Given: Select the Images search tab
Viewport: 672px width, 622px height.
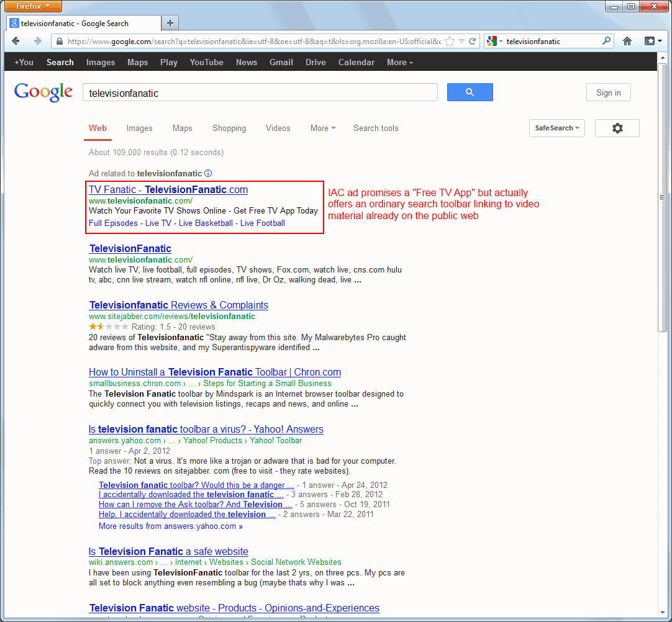Looking at the screenshot, I should pyautogui.click(x=139, y=128).
